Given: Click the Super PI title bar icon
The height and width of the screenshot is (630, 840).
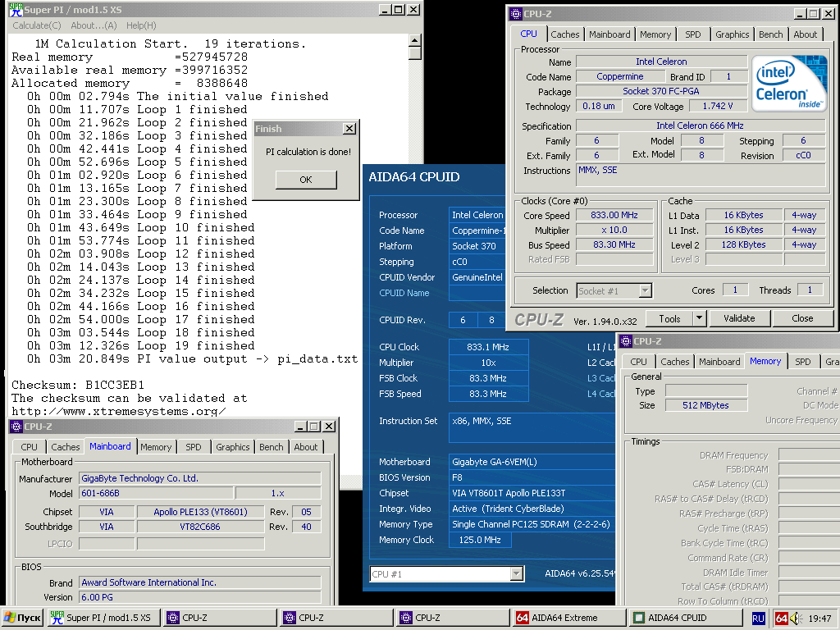Looking at the screenshot, I should point(16,10).
